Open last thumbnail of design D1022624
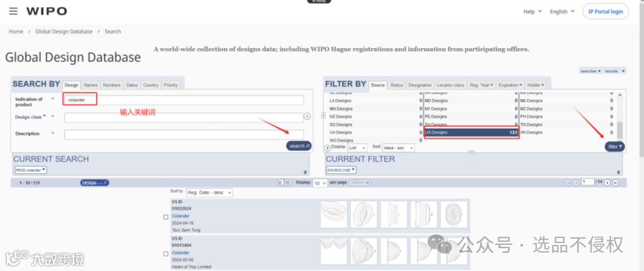 pyautogui.click(x=454, y=215)
